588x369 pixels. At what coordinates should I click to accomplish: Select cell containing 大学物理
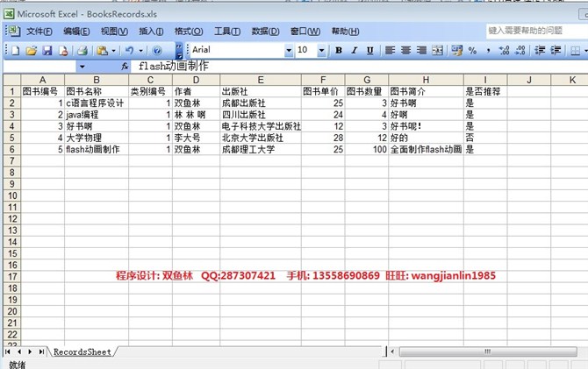tap(96, 138)
